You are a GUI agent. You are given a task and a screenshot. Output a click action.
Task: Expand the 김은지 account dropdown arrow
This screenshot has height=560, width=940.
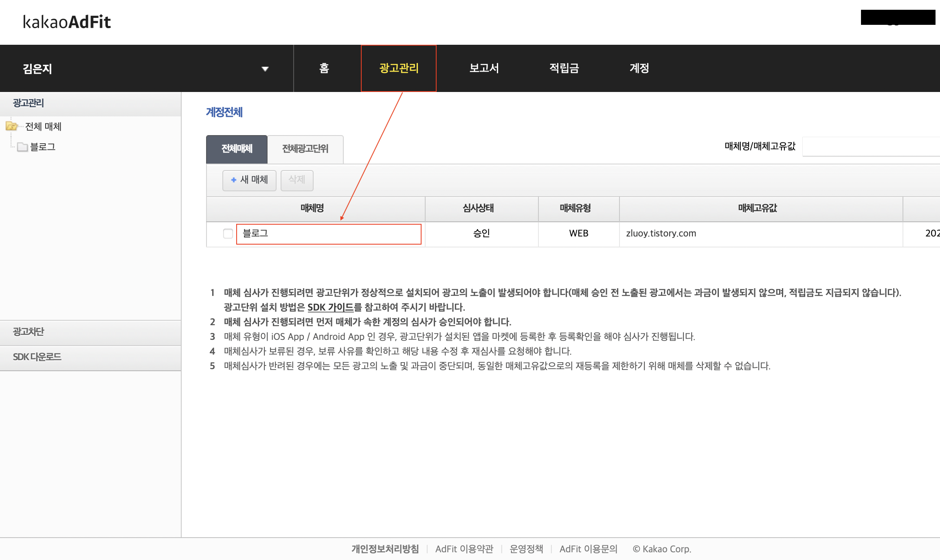265,69
